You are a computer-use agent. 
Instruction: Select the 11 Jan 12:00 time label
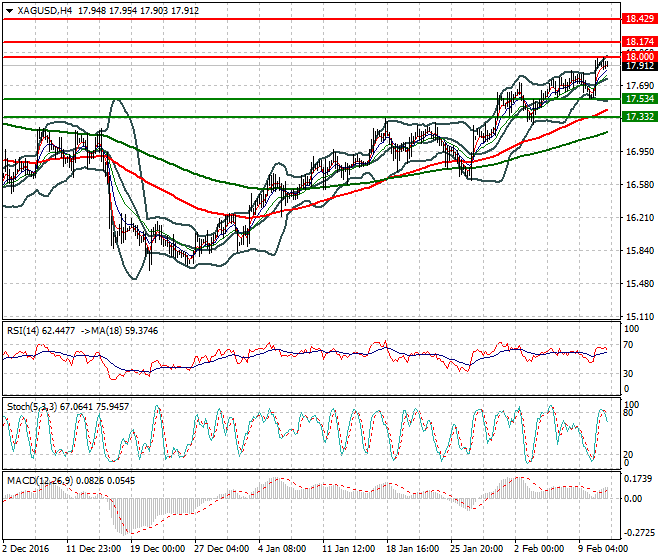point(349,549)
